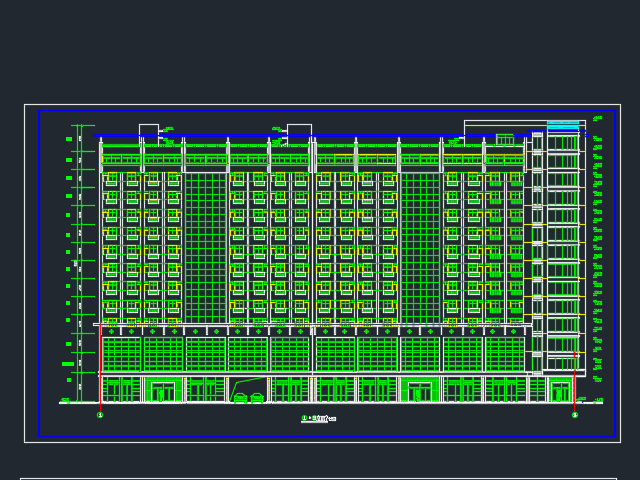This screenshot has width=640, height=480.
Task: Select the left vertical dimension chain
Action: click(x=79, y=260)
